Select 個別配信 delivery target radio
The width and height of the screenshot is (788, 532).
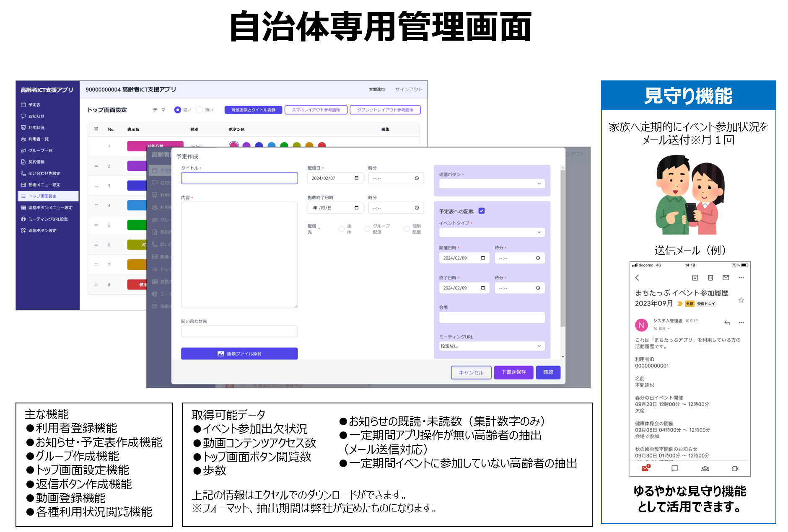407,229
